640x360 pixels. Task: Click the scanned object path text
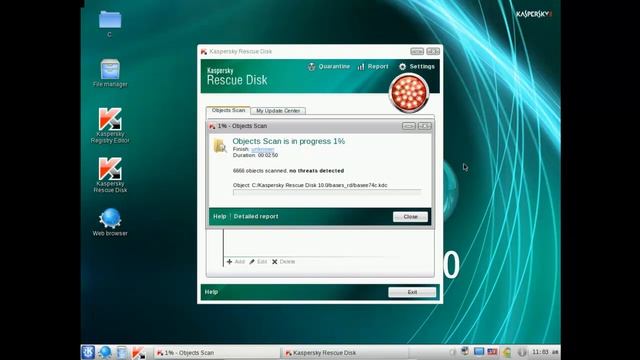click(x=310, y=185)
